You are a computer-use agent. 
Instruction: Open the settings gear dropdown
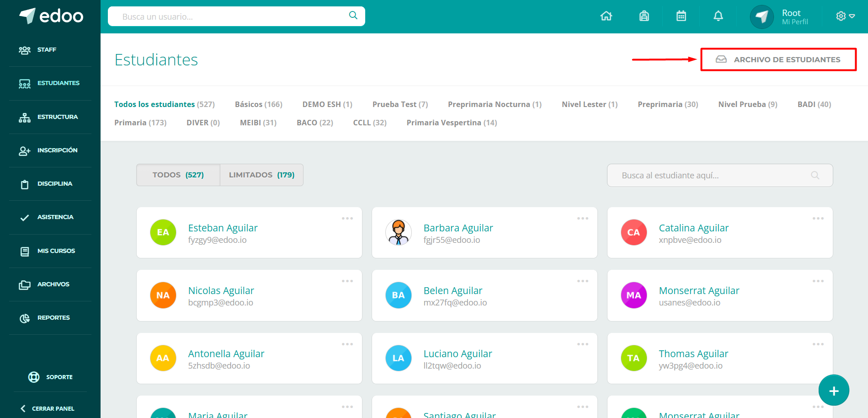click(845, 16)
